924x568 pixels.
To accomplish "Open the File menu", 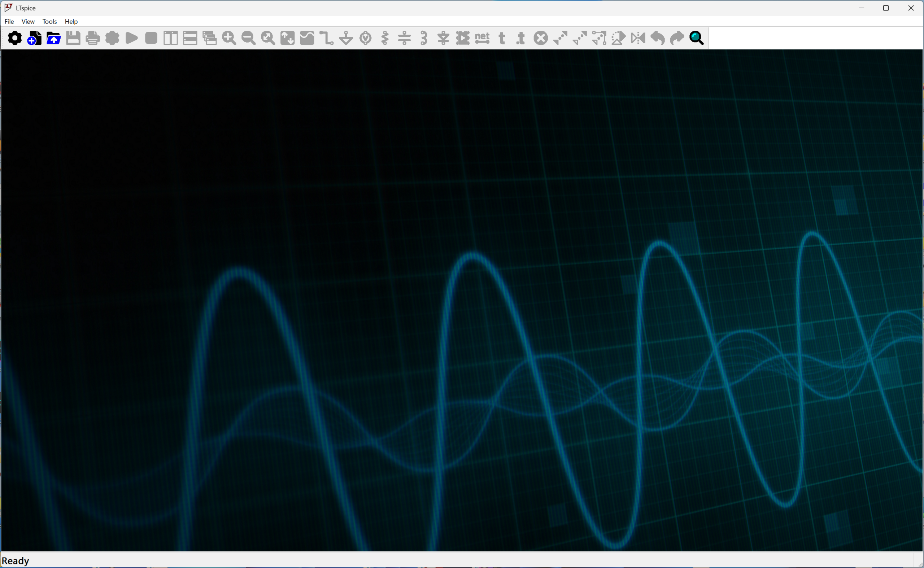I will [x=9, y=21].
